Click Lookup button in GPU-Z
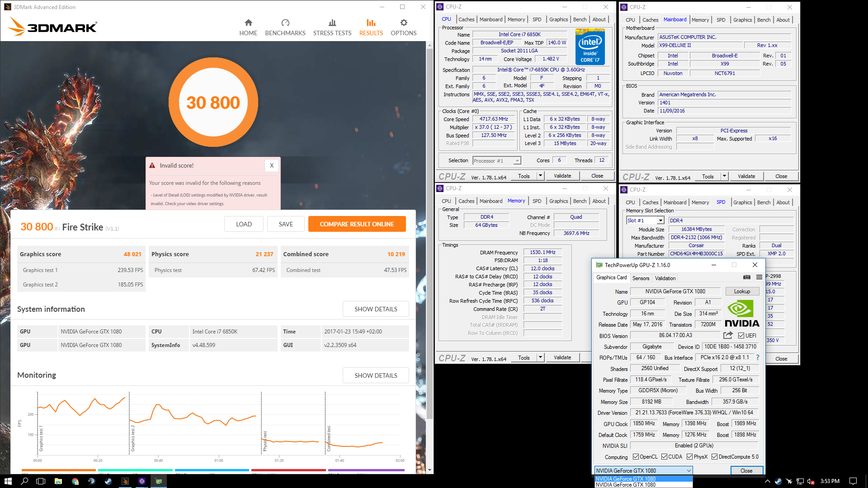Image resolution: width=868 pixels, height=488 pixels. (x=742, y=291)
